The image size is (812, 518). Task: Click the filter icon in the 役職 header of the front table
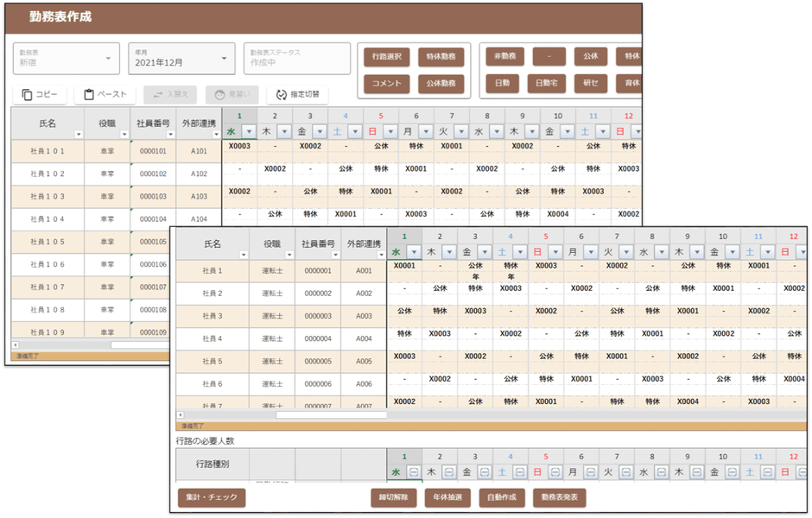(289, 255)
